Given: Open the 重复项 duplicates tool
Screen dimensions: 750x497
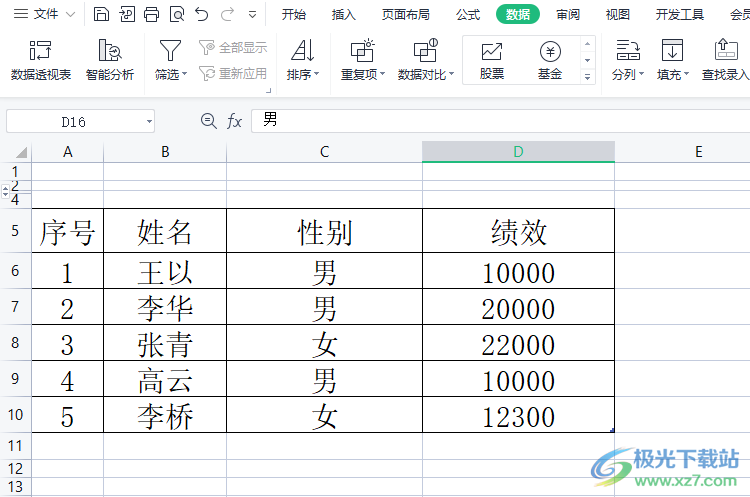Looking at the screenshot, I should (363, 60).
